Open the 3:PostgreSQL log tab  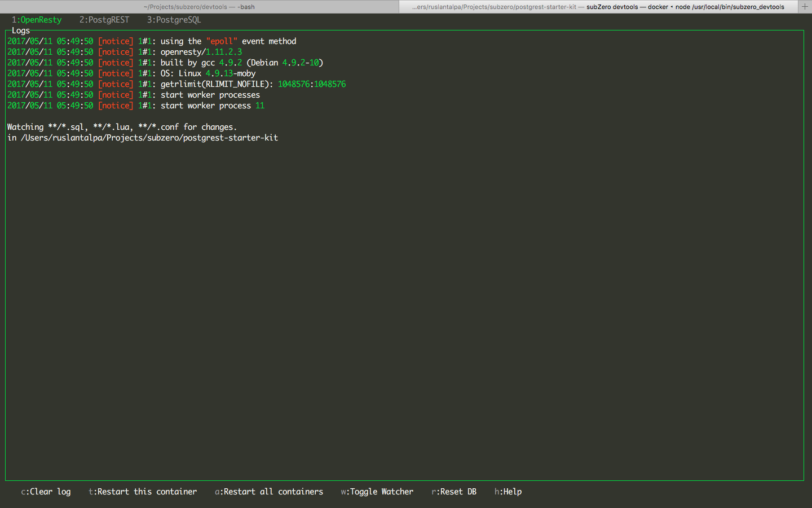[174, 20]
